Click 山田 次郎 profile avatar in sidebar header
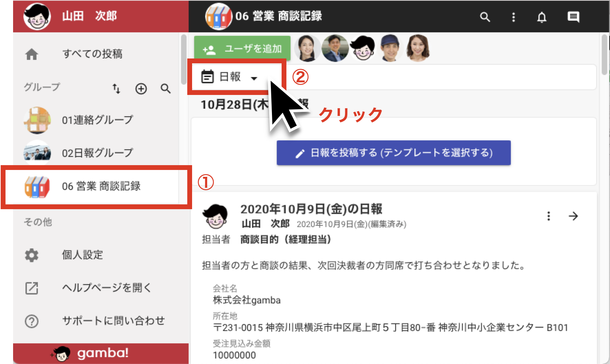 (x=37, y=16)
